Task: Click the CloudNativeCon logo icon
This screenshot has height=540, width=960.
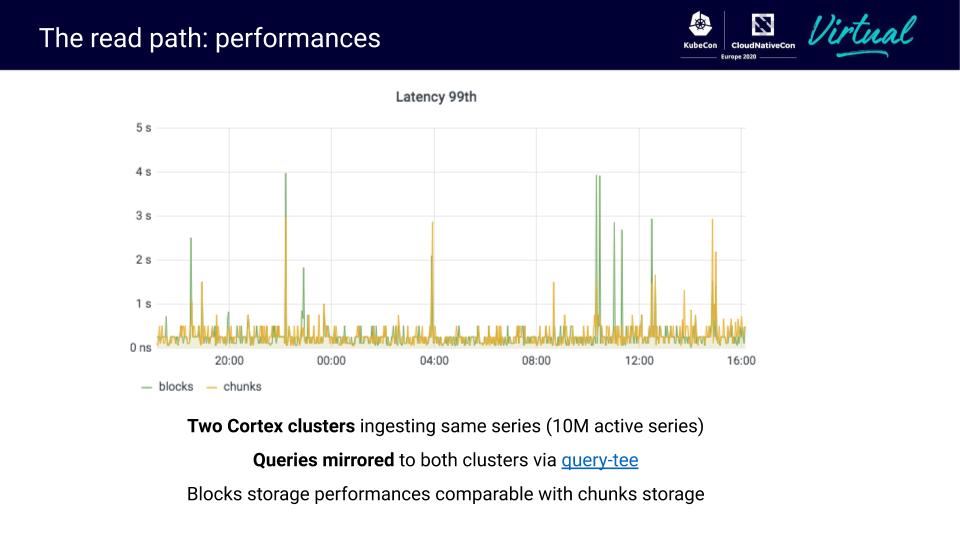Action: [x=763, y=24]
